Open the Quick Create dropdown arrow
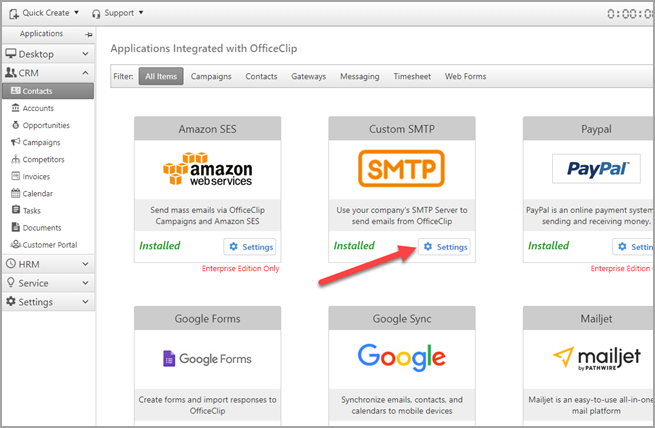The height and width of the screenshot is (428, 655). [76, 13]
